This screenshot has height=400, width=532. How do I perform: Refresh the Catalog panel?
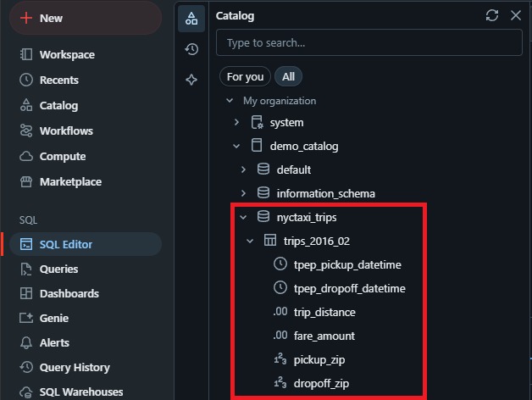click(492, 15)
